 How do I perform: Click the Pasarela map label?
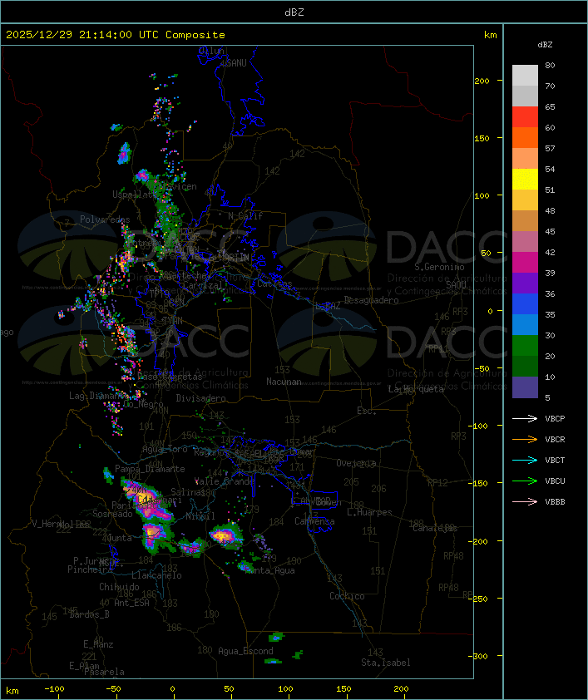click(104, 672)
